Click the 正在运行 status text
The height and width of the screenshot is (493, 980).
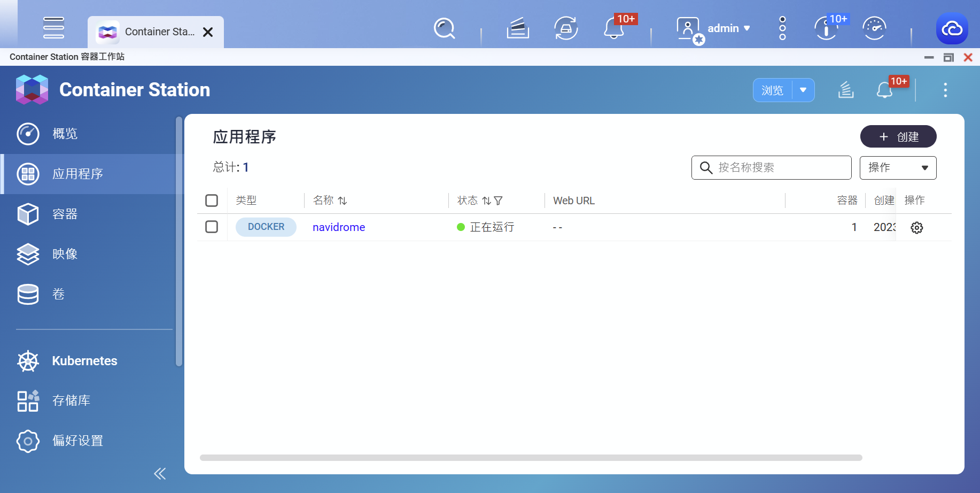[492, 227]
